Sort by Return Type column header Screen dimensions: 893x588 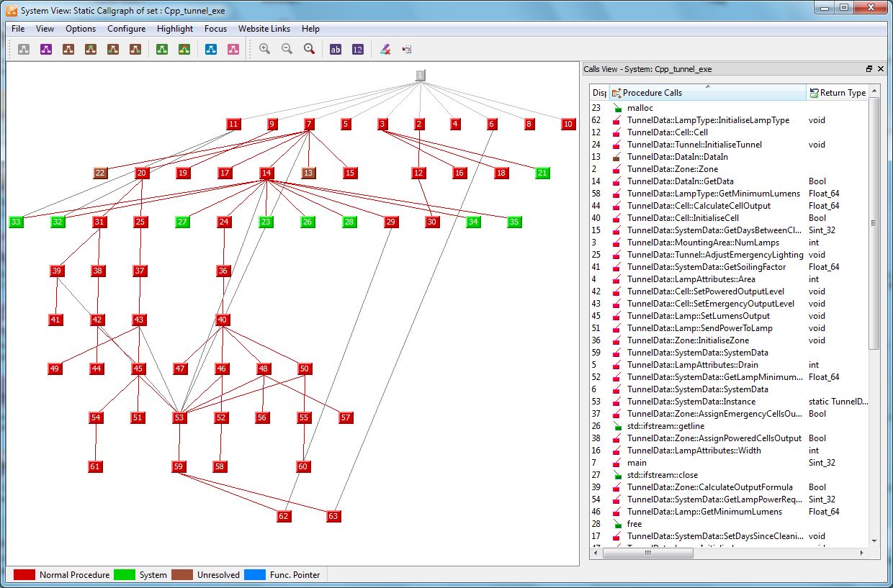click(x=837, y=93)
